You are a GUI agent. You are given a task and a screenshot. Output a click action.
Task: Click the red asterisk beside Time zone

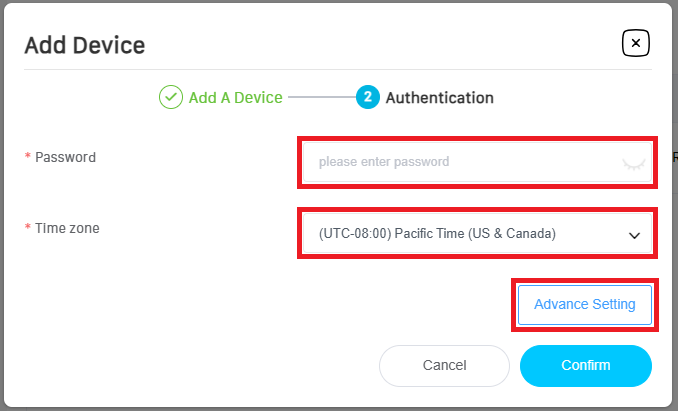[x=27, y=229]
